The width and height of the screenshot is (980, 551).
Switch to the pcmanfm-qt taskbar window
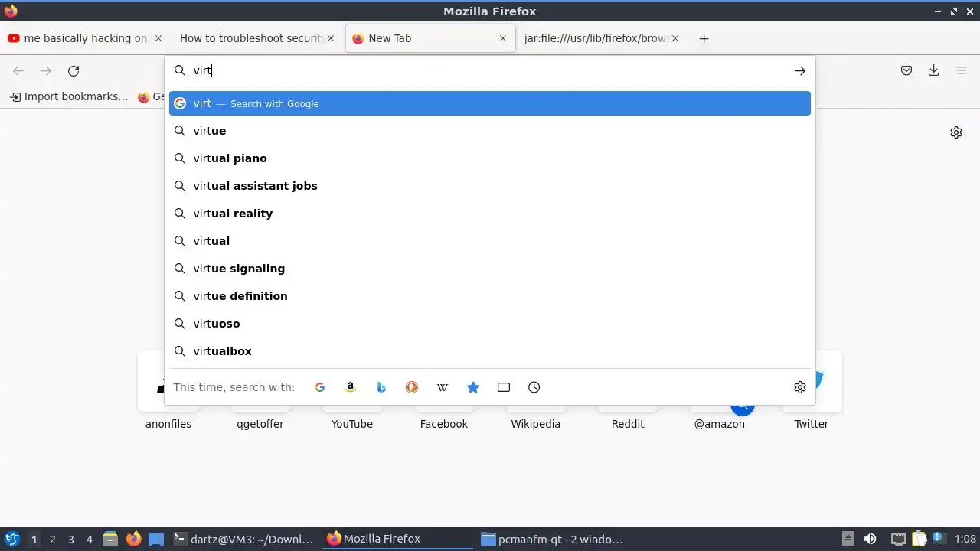tap(551, 539)
